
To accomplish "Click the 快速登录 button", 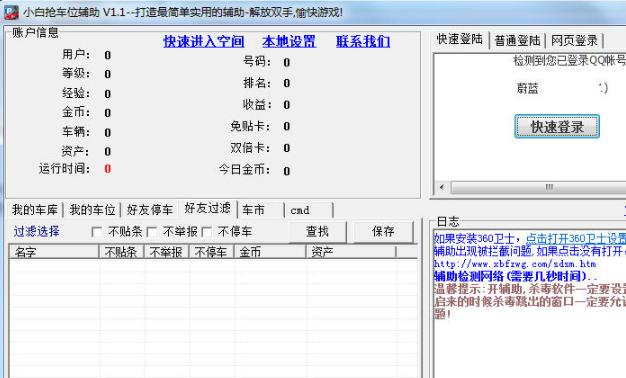I will pos(557,127).
